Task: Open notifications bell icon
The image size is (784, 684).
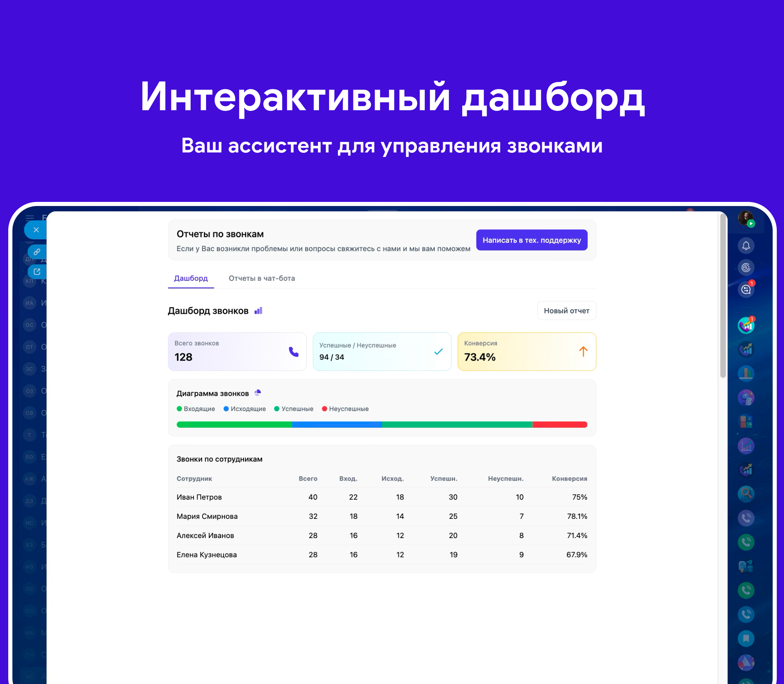Action: pyautogui.click(x=746, y=246)
